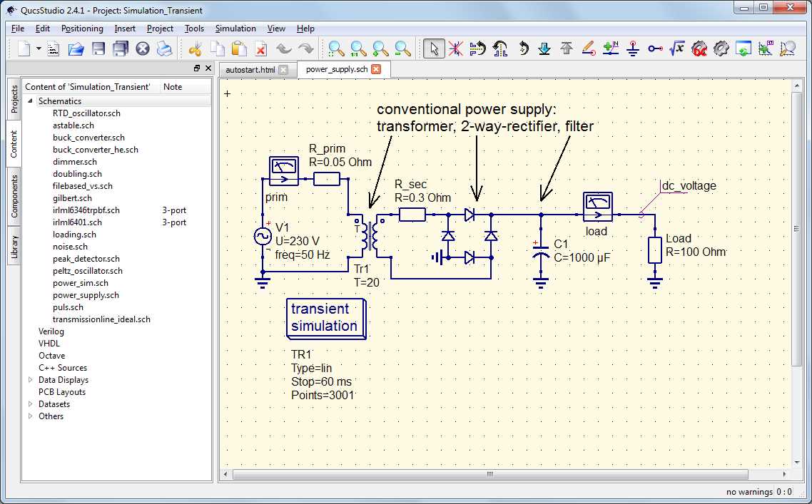Click the DC bias simulation gear icon
Viewport: 812px width, 504px height.
(x=699, y=49)
